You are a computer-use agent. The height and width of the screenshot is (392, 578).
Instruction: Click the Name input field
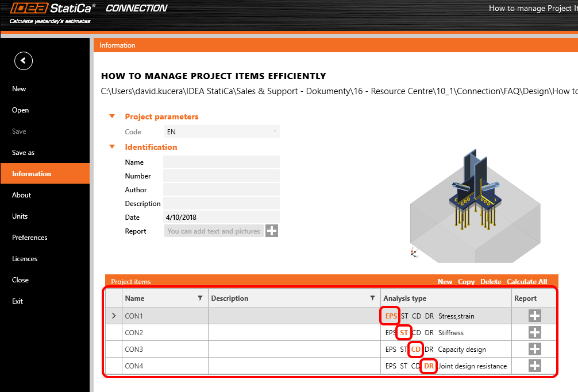click(222, 162)
